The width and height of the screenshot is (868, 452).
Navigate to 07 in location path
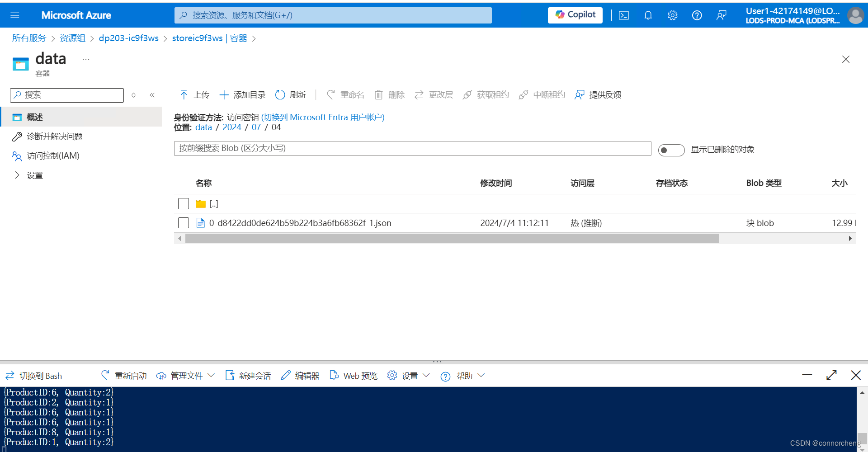(x=256, y=127)
